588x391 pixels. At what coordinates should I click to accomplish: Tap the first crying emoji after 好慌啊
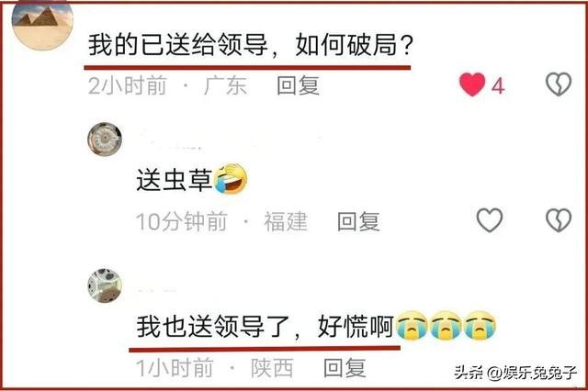pyautogui.click(x=412, y=325)
